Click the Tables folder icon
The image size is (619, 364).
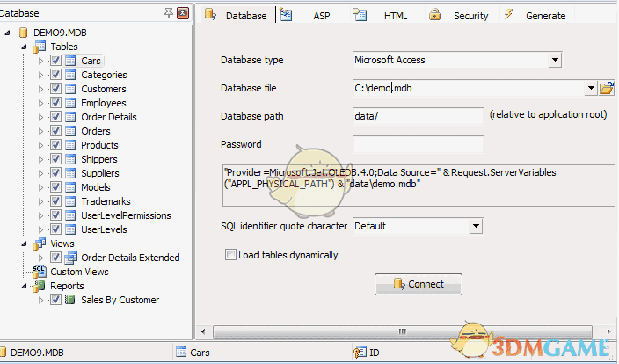pyautogui.click(x=39, y=47)
